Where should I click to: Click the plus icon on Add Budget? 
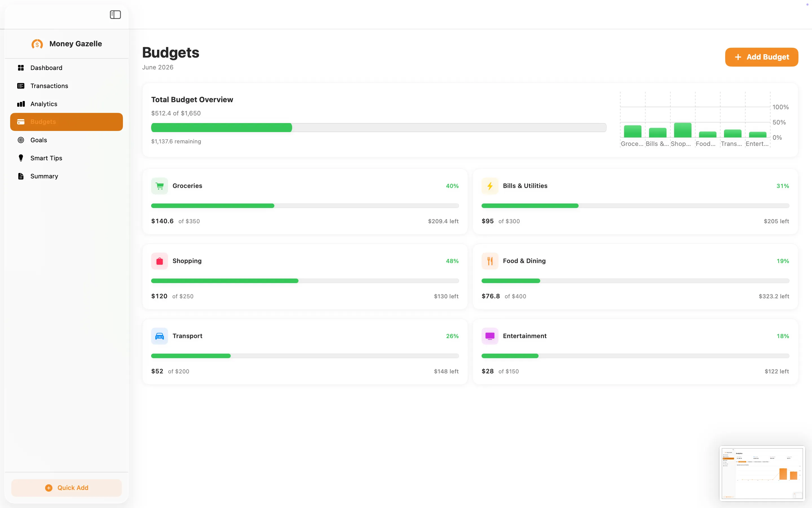click(738, 57)
